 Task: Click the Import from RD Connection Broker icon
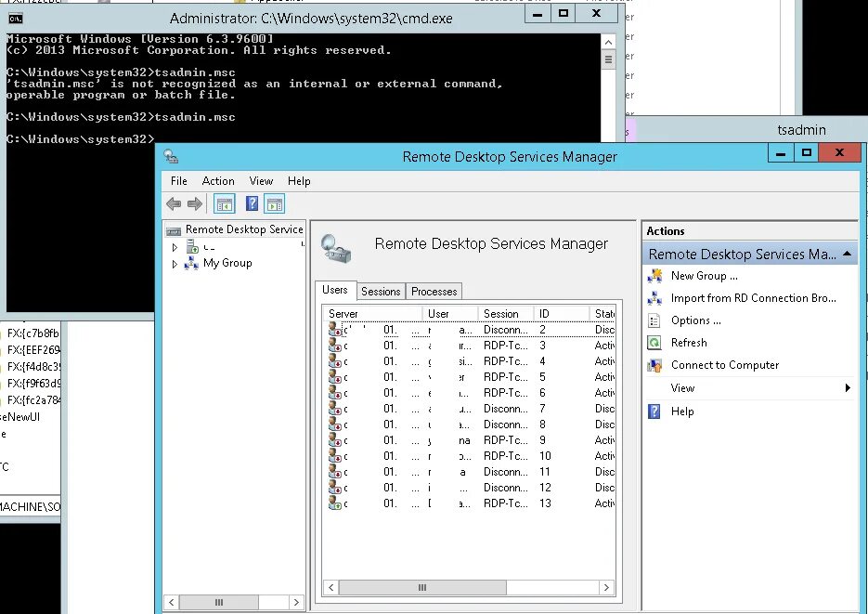pyautogui.click(x=654, y=298)
